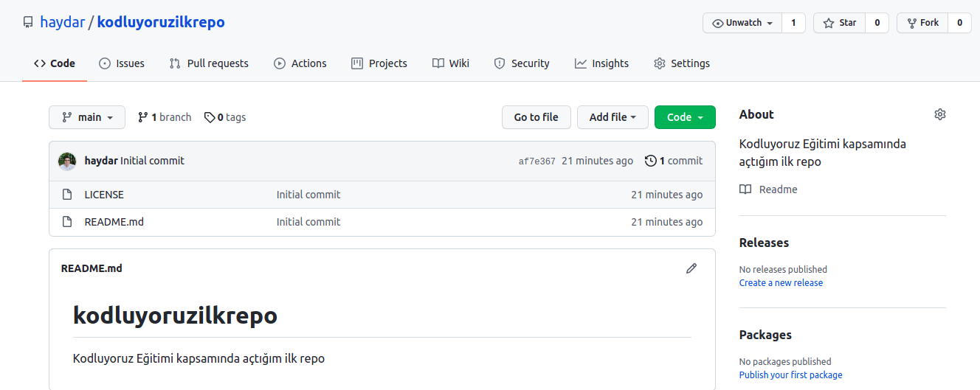Click the tag icon beside 0 tags
This screenshot has width=980, height=390.
pyautogui.click(x=210, y=117)
